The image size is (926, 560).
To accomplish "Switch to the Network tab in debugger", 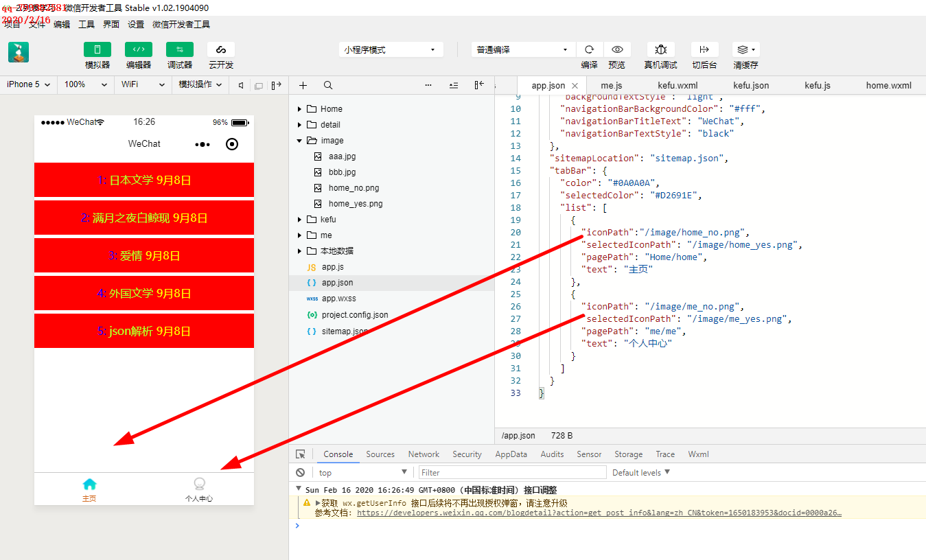I will (x=423, y=454).
